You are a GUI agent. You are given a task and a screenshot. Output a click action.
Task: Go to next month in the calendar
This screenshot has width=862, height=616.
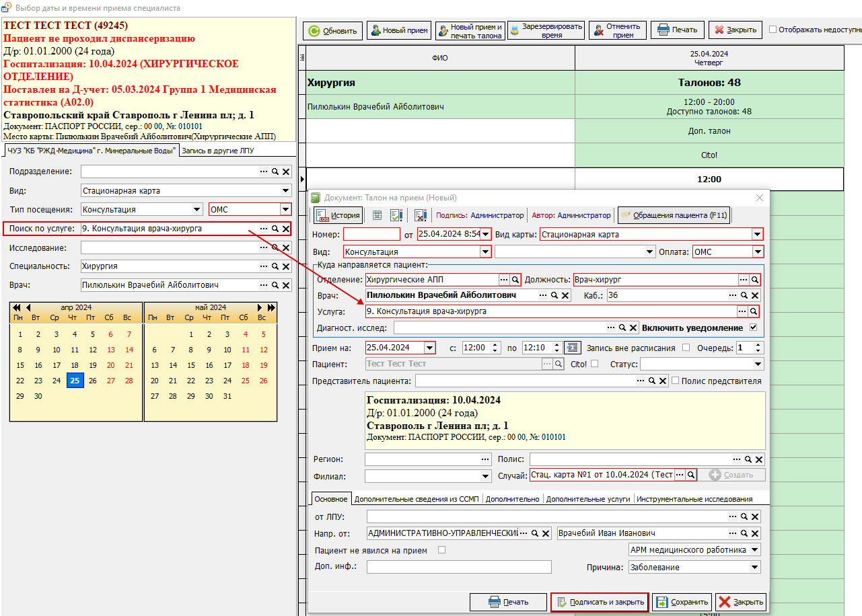(260, 307)
